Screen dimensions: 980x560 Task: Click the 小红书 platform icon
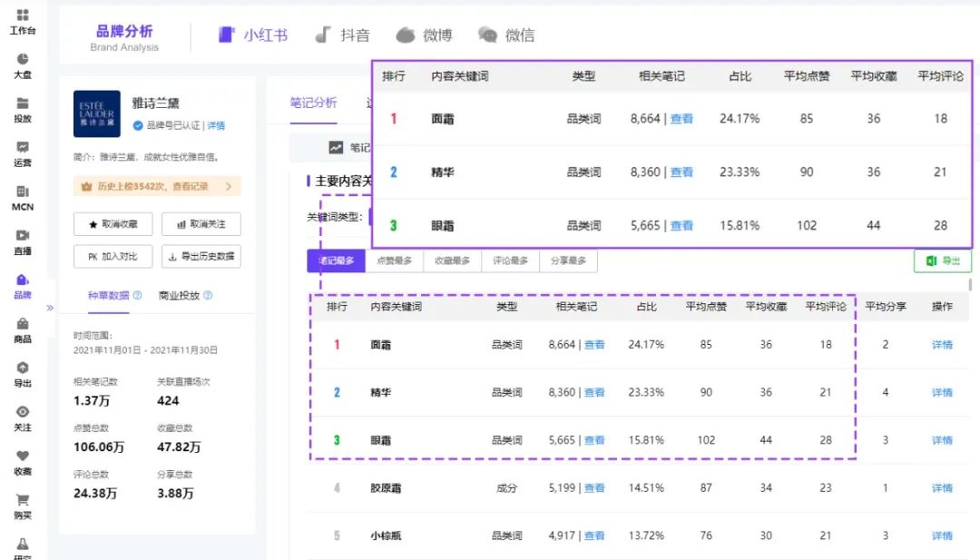(x=226, y=34)
